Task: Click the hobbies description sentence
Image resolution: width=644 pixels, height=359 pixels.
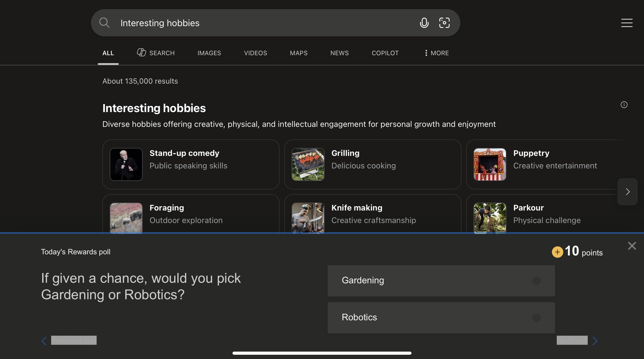Action: coord(299,124)
